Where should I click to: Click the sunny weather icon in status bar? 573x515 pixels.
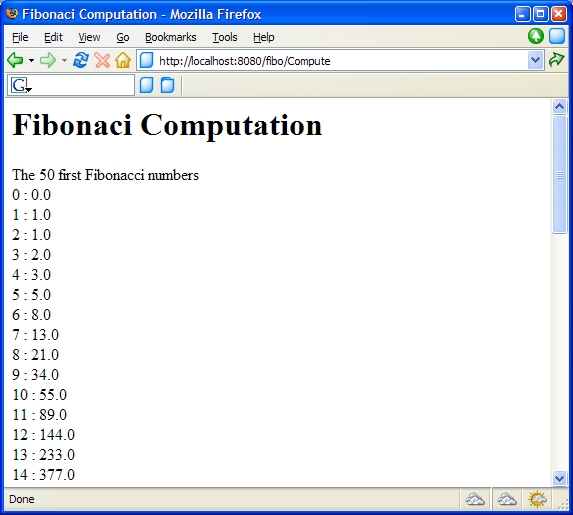click(x=537, y=499)
